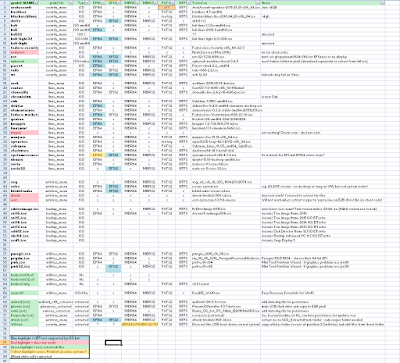Image resolution: width=400 pixels, height=363 pixels.
Task: Select the Blue highlight legend cell
Action: click(x=50, y=338)
